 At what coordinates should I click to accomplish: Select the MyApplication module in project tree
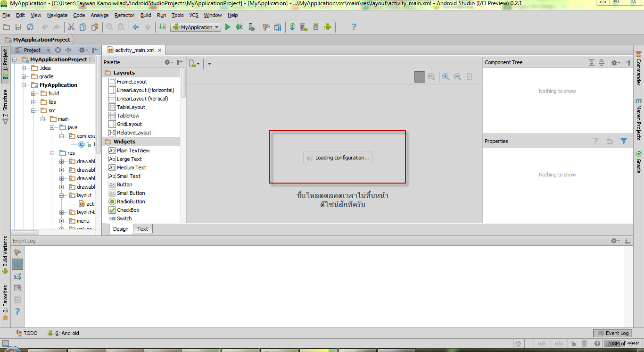[54, 85]
